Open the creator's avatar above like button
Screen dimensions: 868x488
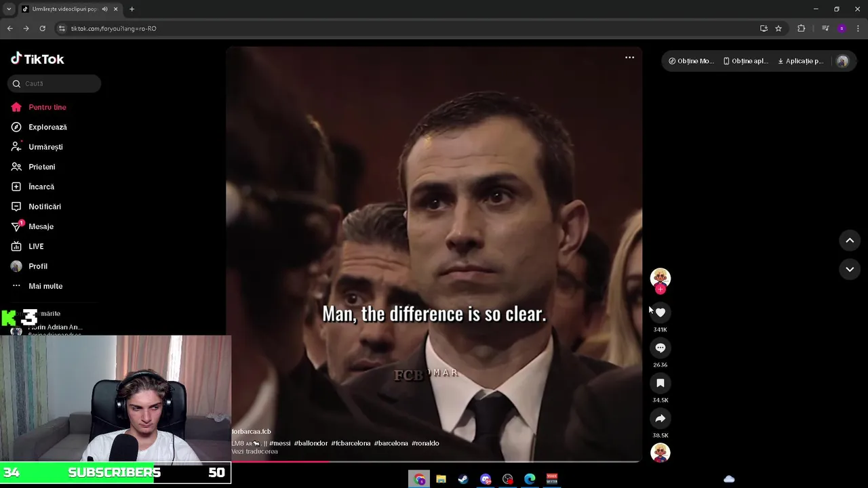coord(660,277)
